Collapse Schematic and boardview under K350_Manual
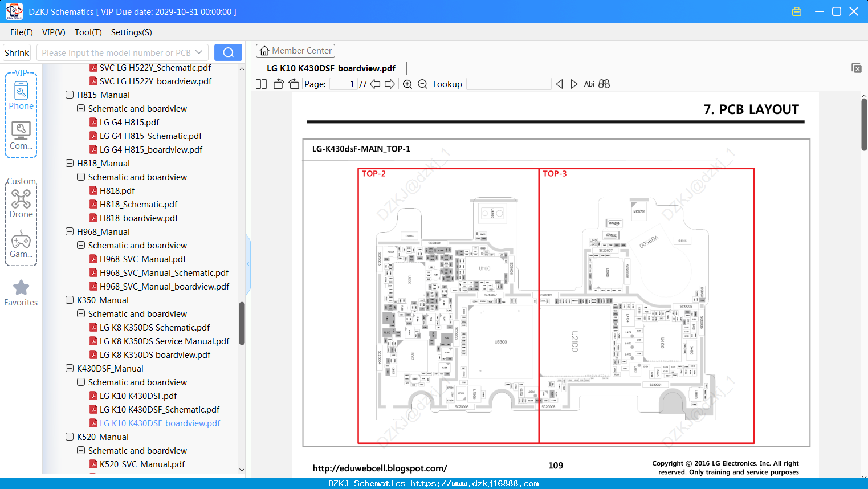Image resolution: width=868 pixels, height=489 pixels. click(x=81, y=313)
